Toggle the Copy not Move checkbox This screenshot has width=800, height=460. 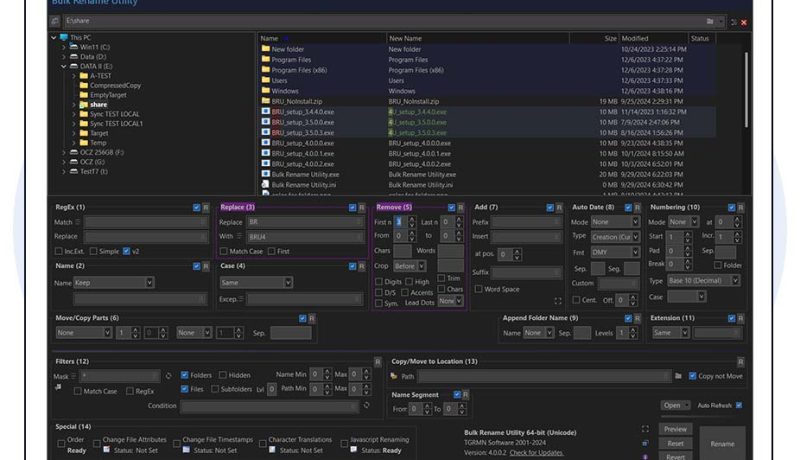click(692, 376)
